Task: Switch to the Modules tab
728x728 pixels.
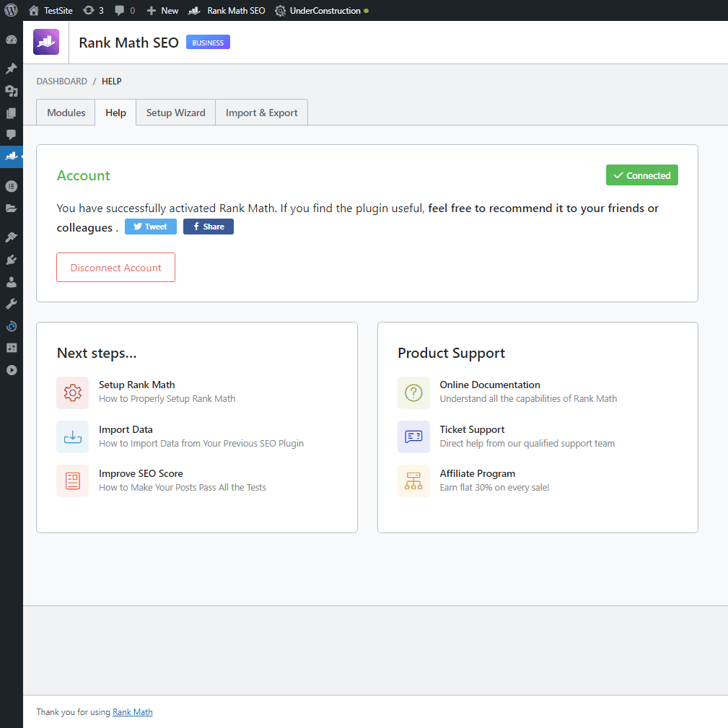Action: 66,113
